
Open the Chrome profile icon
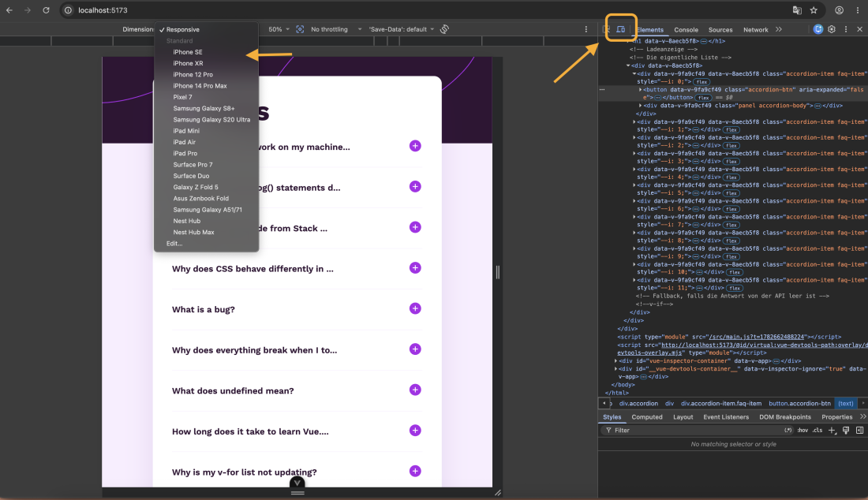(840, 10)
